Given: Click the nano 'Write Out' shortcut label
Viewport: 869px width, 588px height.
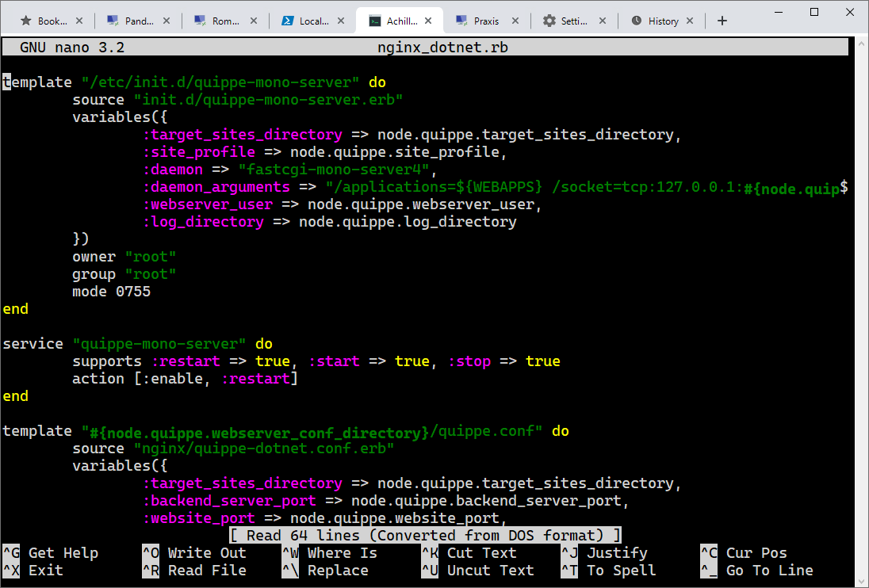Looking at the screenshot, I should pyautogui.click(x=207, y=553).
